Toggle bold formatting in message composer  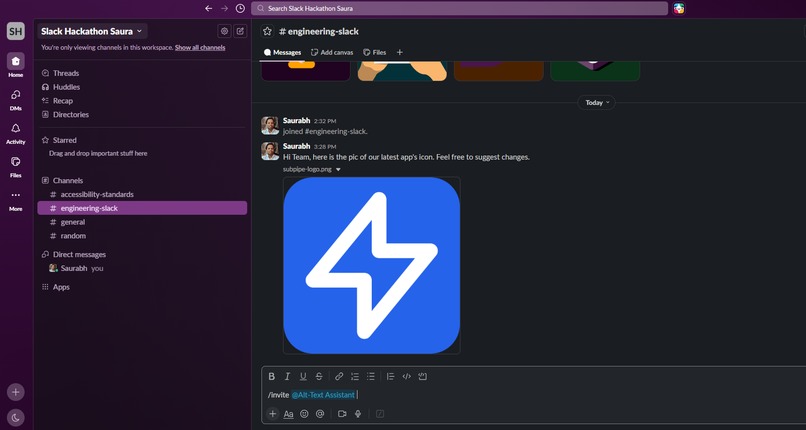click(271, 377)
